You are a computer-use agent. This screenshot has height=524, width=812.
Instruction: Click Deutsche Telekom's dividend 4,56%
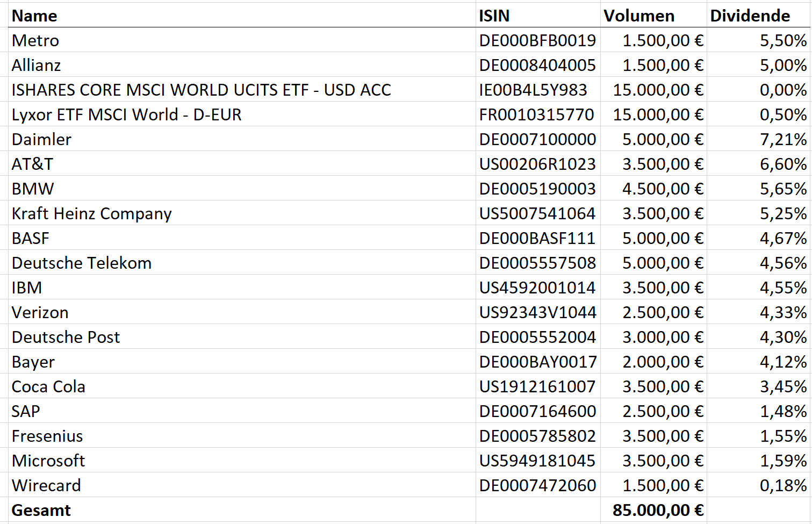pos(782,263)
